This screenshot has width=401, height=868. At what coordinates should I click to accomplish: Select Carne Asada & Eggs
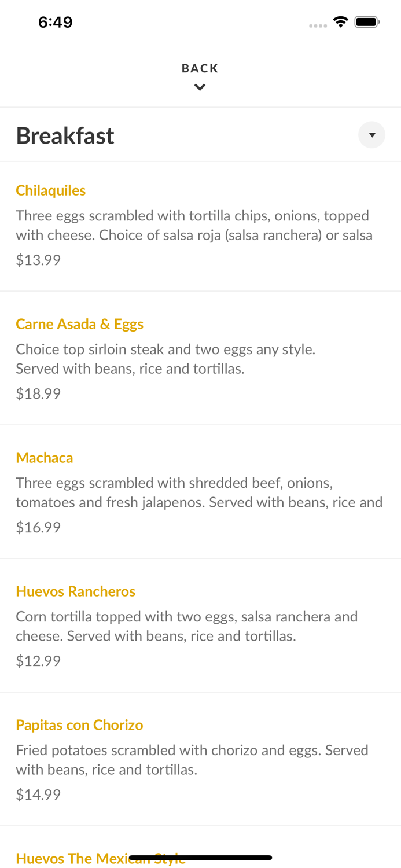click(x=80, y=324)
